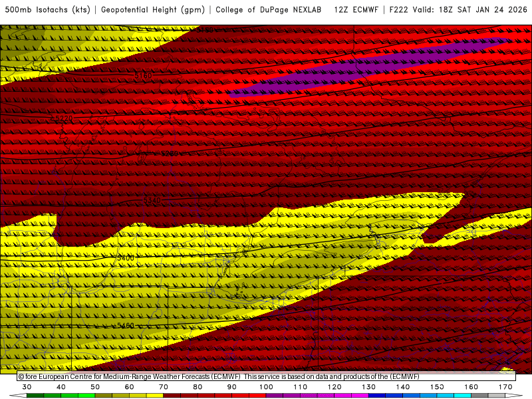Click the cyan swatch just before 160
The image size is (532, 399).
coord(462,396)
